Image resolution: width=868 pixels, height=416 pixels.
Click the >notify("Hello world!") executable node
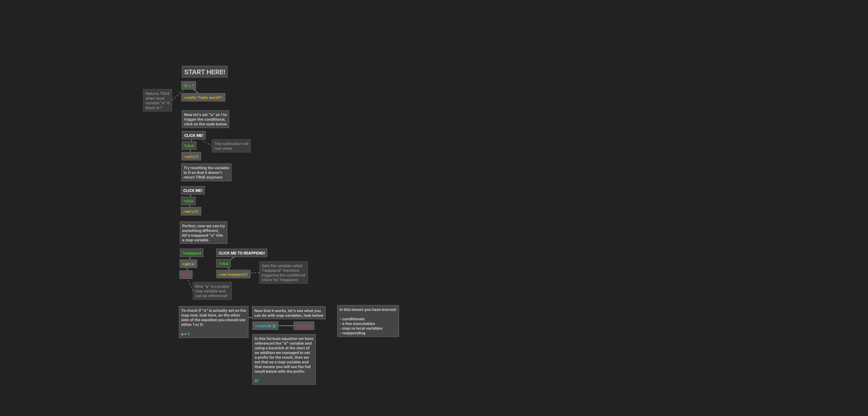[x=203, y=97]
